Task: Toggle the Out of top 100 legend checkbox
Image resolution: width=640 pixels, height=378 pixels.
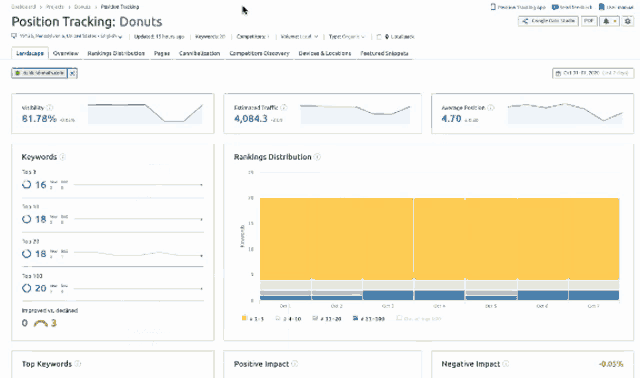Action: pos(399,318)
